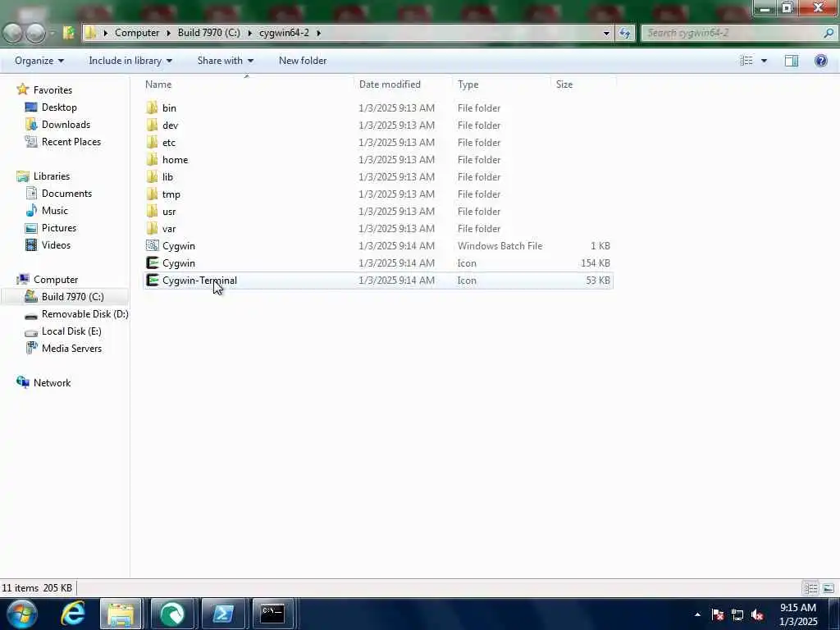Open the Include in library dropdown
840x630 pixels.
click(130, 61)
